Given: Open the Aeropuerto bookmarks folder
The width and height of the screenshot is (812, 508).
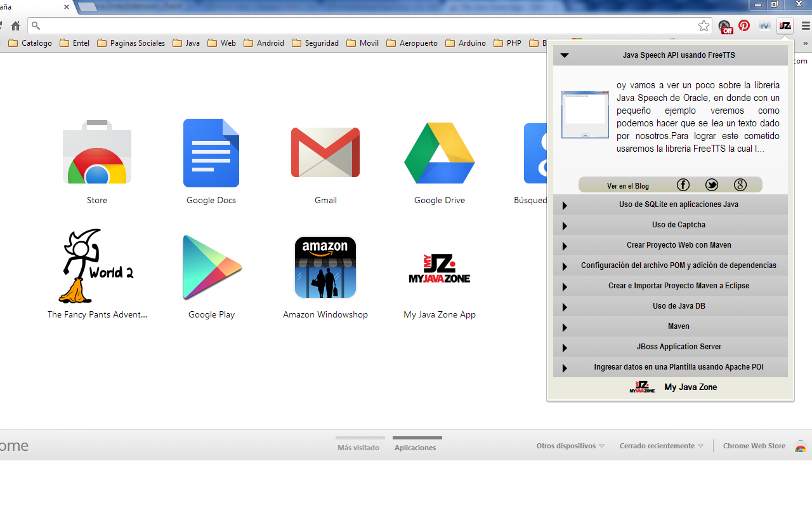Looking at the screenshot, I should (x=412, y=43).
